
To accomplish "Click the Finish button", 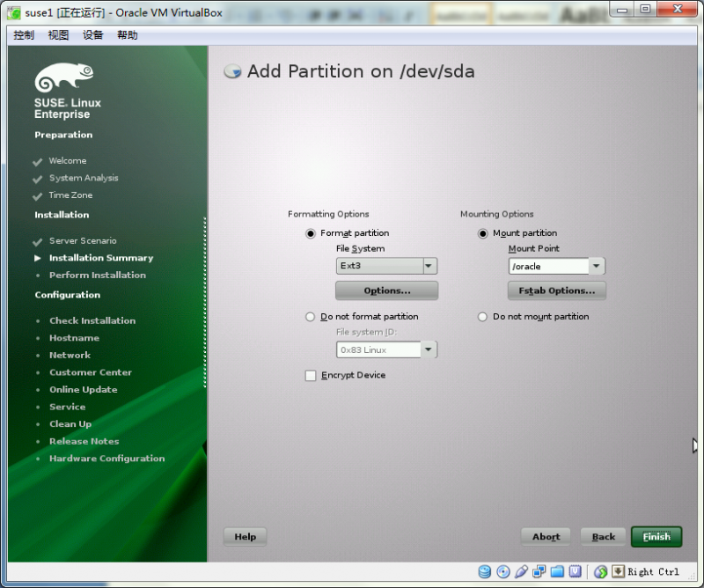I will [x=656, y=536].
